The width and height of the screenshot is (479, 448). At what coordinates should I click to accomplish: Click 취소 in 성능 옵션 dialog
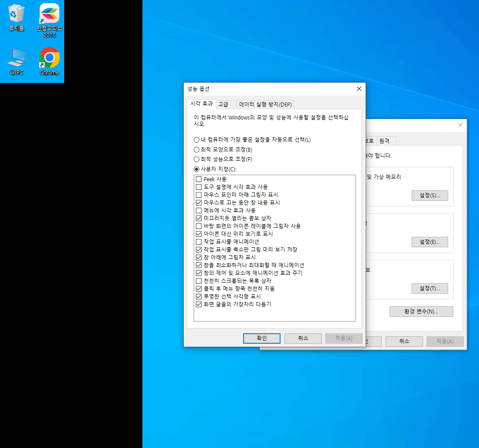(x=303, y=338)
